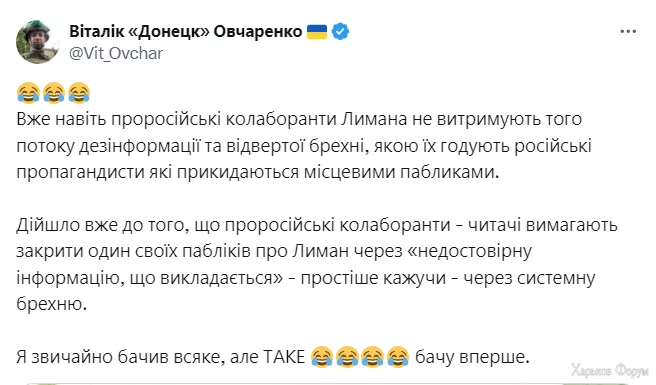Image resolution: width=656 pixels, height=385 pixels.
Task: Click the standalone word 'брехню.'
Action: pyautogui.click(x=51, y=304)
